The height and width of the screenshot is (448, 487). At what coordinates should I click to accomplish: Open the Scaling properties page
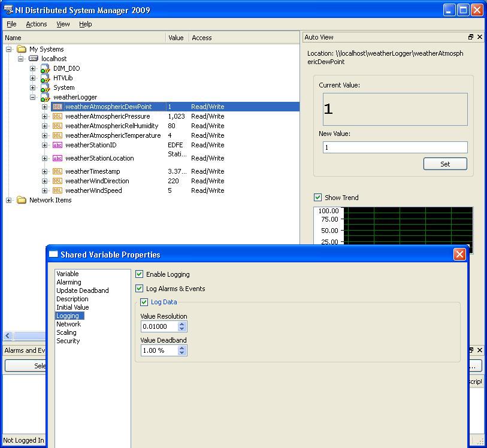tap(66, 332)
